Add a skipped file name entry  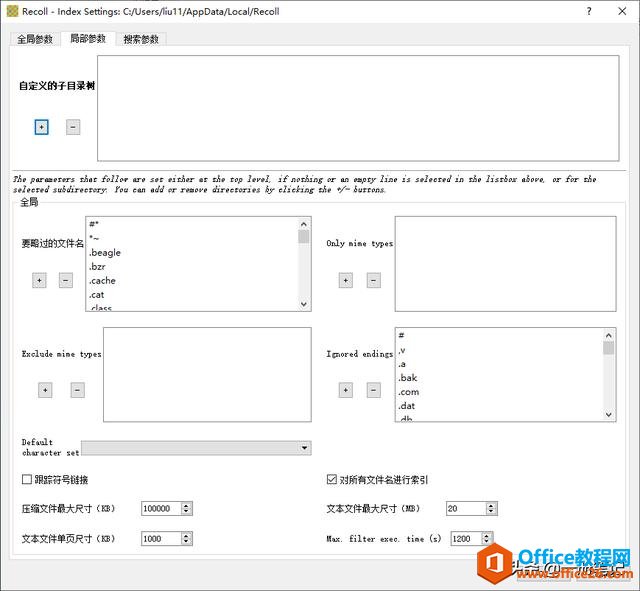pos(39,280)
